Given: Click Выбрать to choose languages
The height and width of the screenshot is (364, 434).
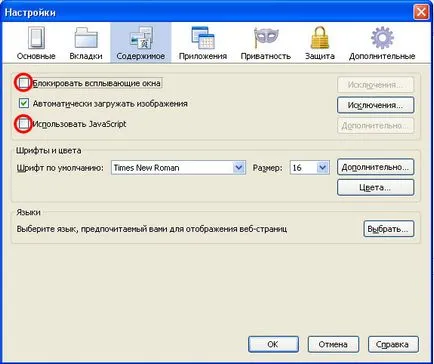Looking at the screenshot, I should 389,229.
